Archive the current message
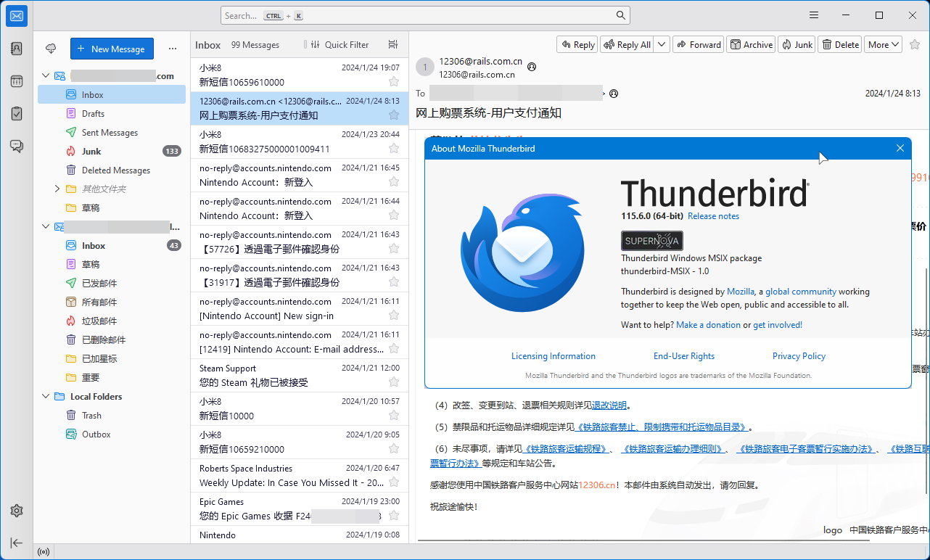 point(751,44)
